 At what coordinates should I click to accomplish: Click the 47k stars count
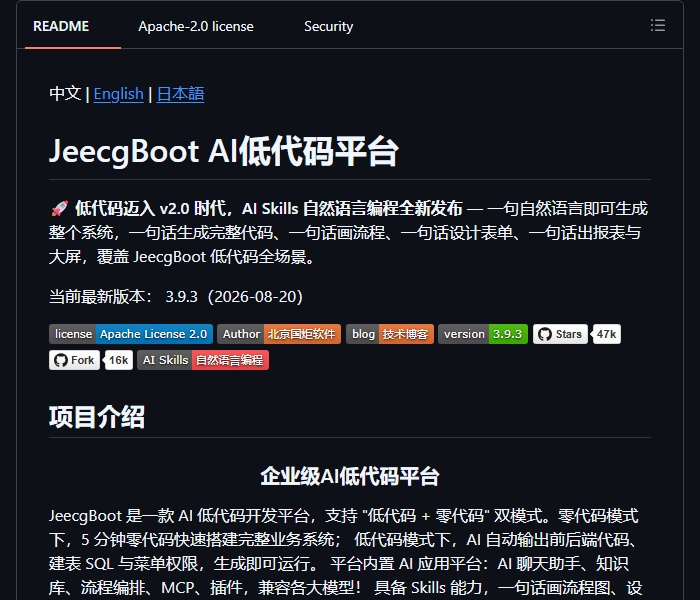coord(606,334)
